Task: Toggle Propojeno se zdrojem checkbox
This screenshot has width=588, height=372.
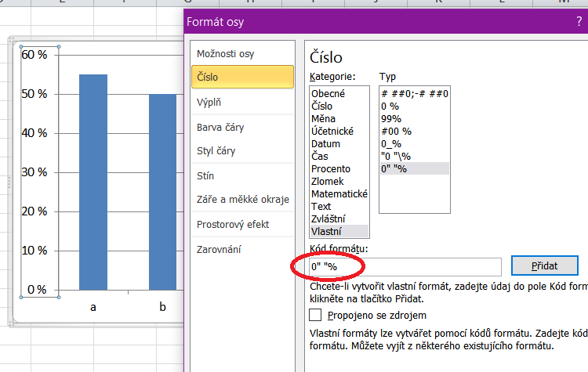Action: (x=315, y=315)
